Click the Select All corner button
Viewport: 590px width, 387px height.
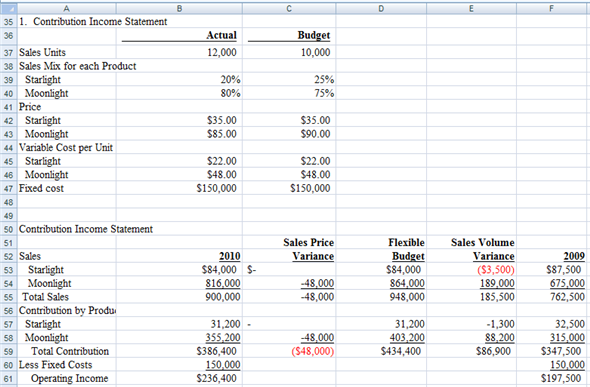[x=8, y=8]
